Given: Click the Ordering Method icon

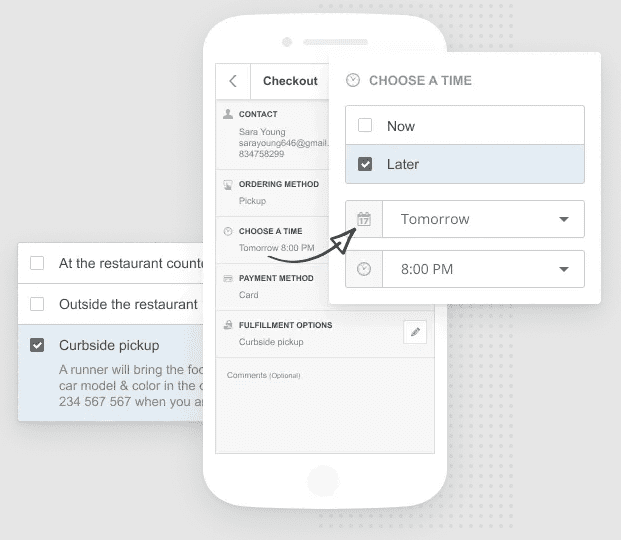Looking at the screenshot, I should [x=228, y=185].
